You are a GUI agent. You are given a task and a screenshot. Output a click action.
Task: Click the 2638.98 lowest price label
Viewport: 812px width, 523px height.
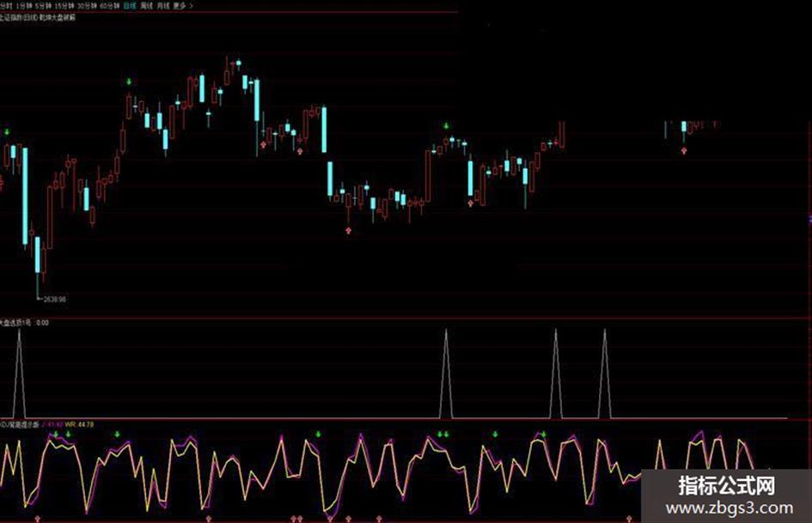[x=54, y=300]
